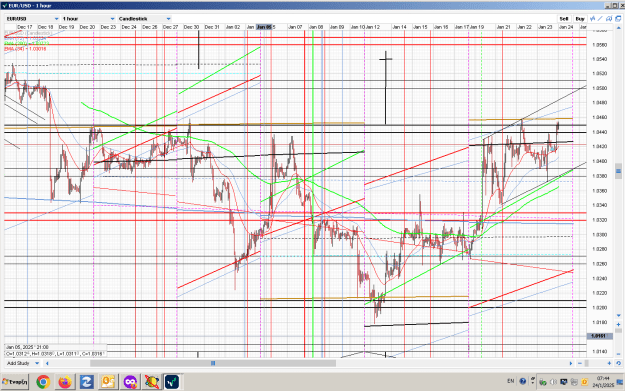This screenshot has height=391, width=625.
Task: Click vertical zoom-out minus button
Action: pos(618,354)
